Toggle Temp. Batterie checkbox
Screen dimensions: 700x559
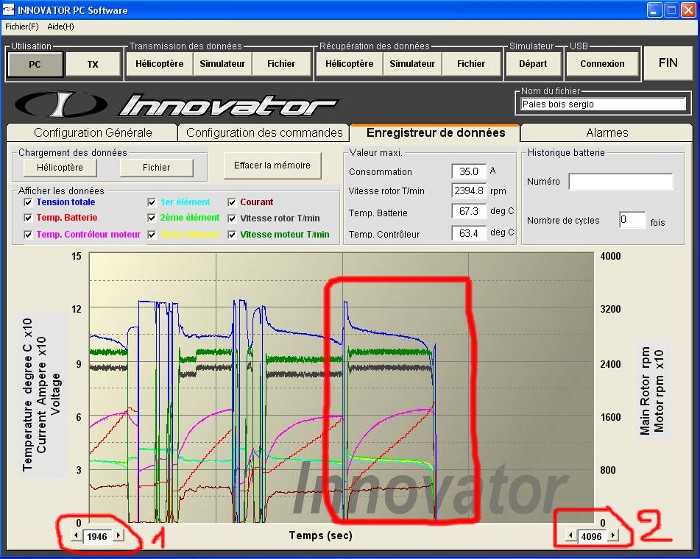(28, 218)
